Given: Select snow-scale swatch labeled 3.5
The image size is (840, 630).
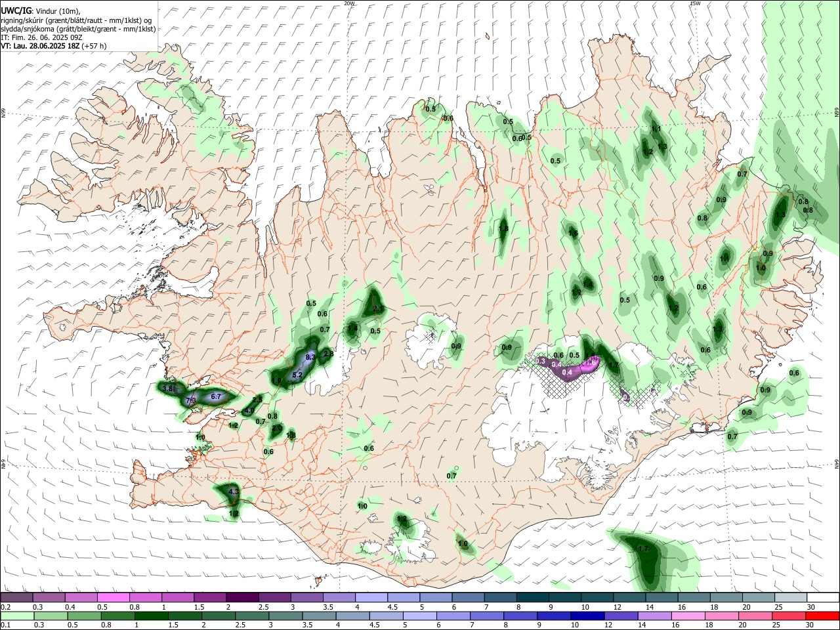Looking at the screenshot, I should coord(339,598).
